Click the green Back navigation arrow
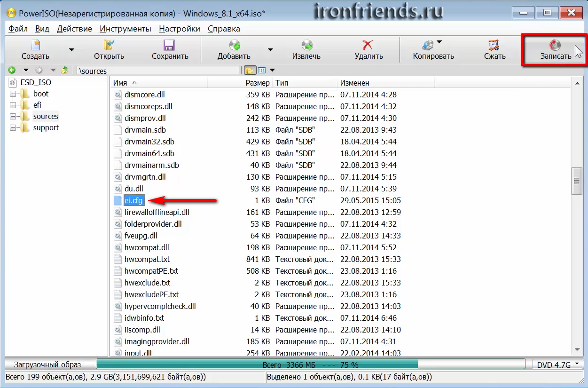This screenshot has width=588, height=388. (12, 71)
